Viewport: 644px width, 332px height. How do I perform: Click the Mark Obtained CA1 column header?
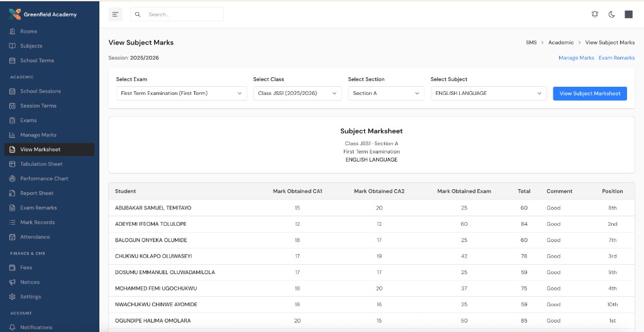tap(297, 191)
